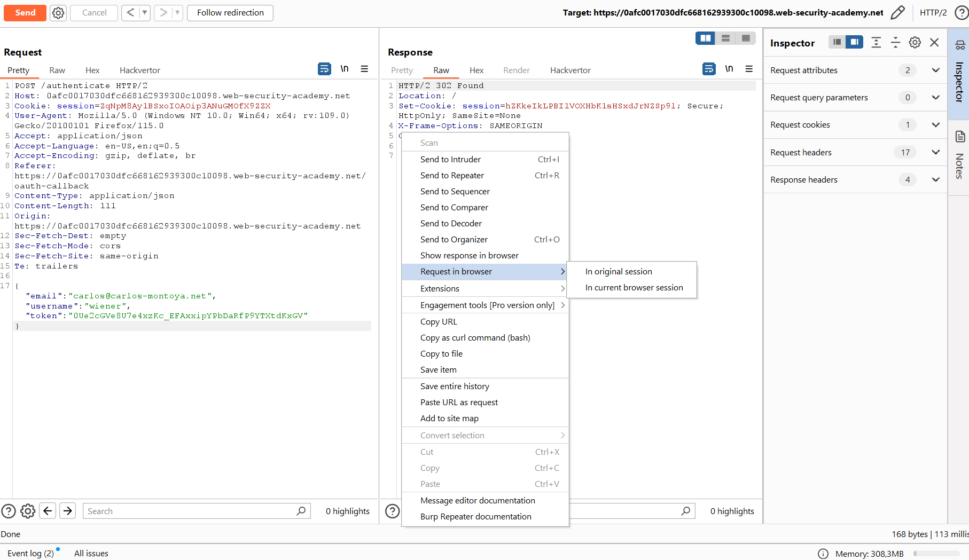Close the Inspector panel
The height and width of the screenshot is (560, 969).
point(934,43)
